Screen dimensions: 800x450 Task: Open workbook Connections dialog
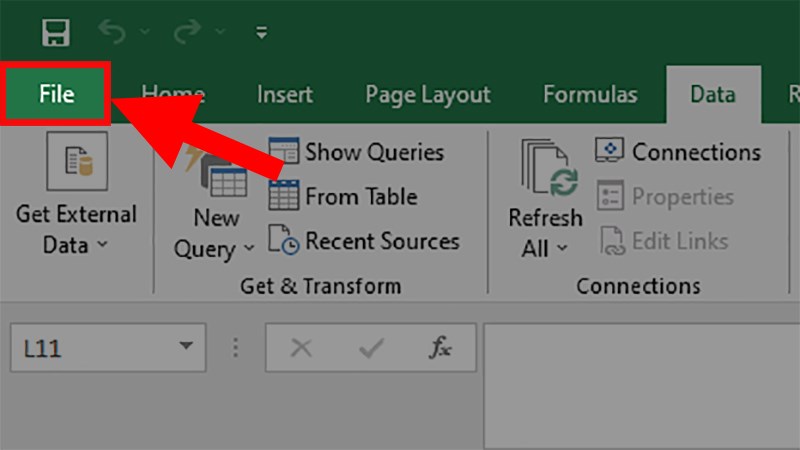696,152
